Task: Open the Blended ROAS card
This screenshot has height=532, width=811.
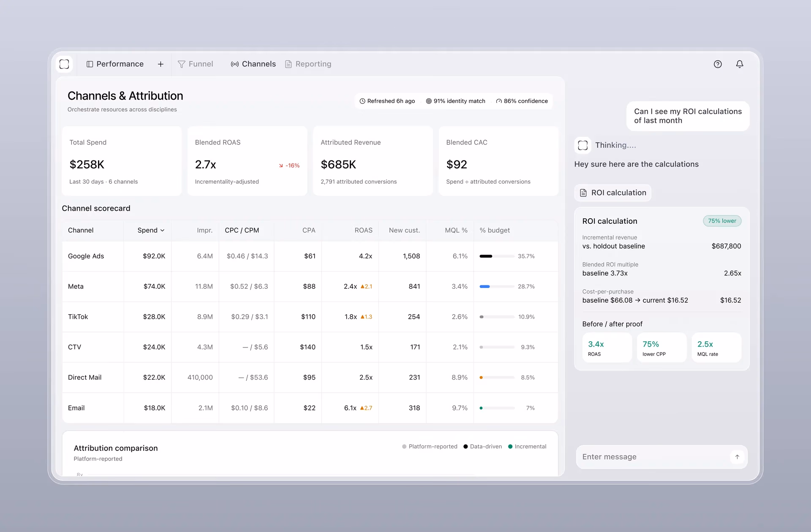Action: click(247, 161)
